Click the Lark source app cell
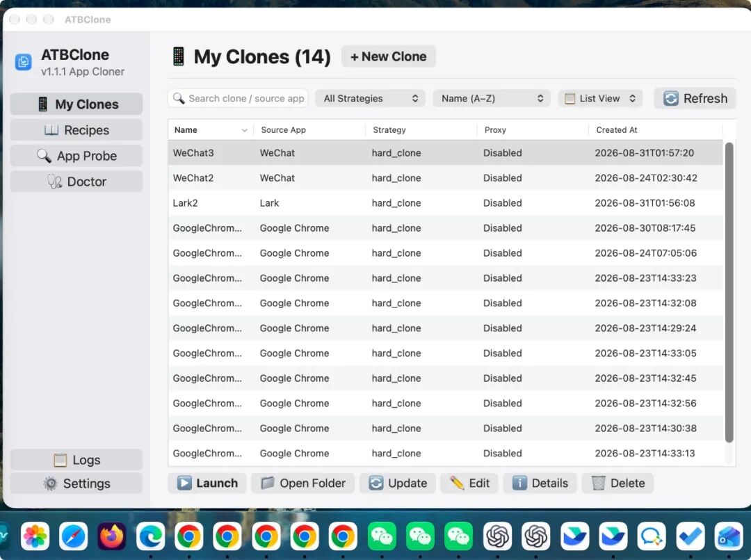Screen dimensions: 751x560 pyautogui.click(x=269, y=202)
